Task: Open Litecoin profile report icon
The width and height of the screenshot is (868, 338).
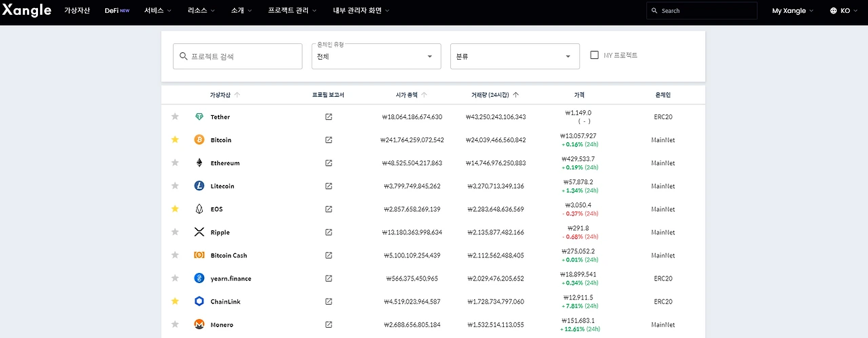Action: (x=328, y=186)
